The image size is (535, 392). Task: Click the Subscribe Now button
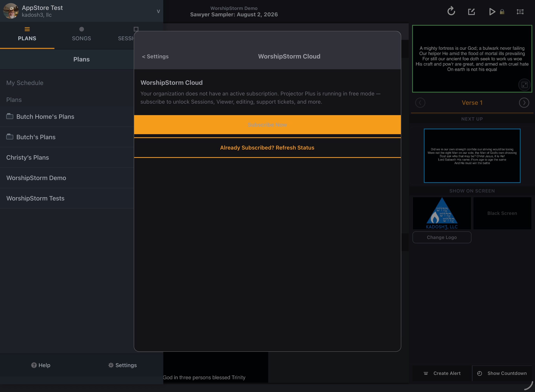(267, 125)
